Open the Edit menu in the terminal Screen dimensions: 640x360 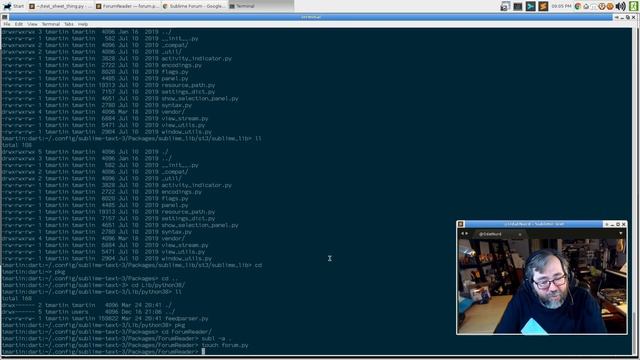[19, 24]
